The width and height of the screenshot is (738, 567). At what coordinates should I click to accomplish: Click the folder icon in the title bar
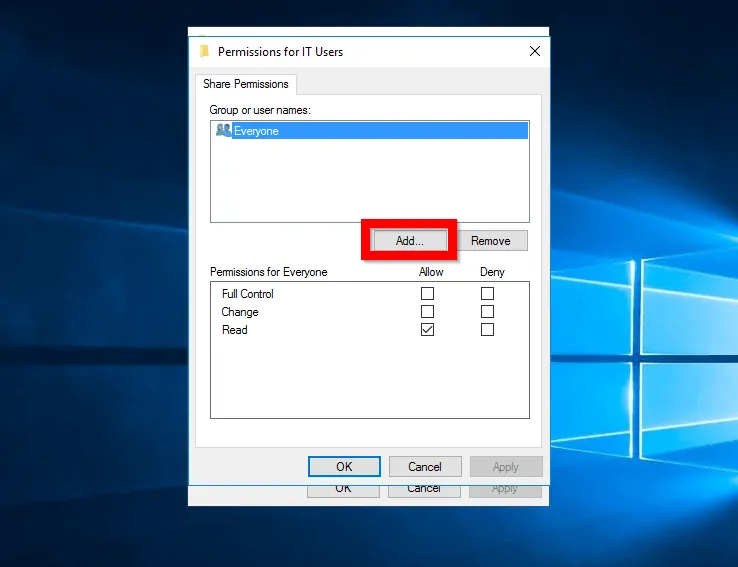(204, 51)
